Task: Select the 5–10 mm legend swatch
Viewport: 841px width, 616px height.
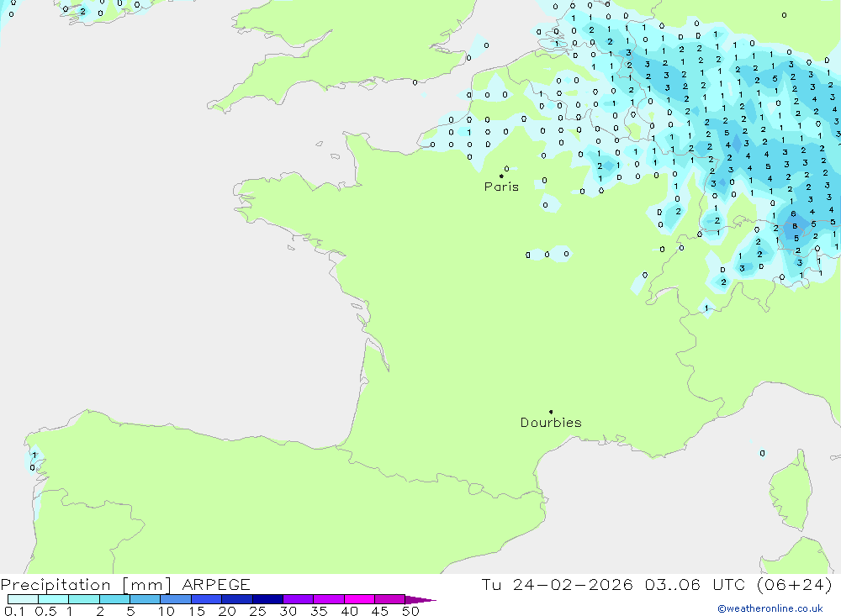Action: pos(145,599)
